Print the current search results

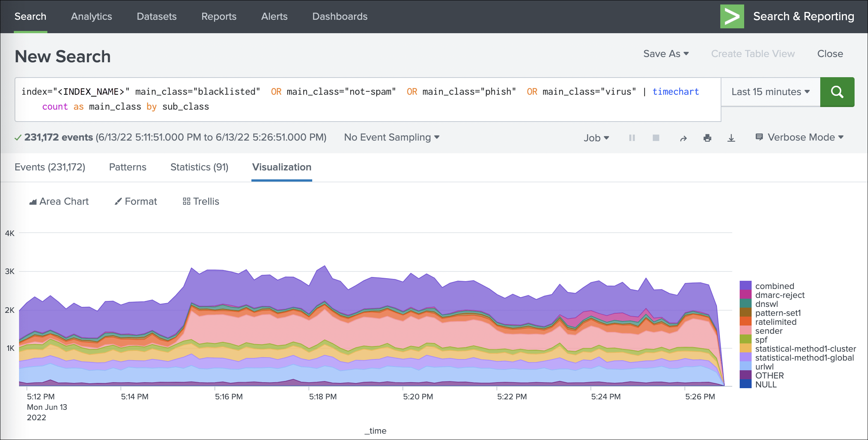point(707,138)
